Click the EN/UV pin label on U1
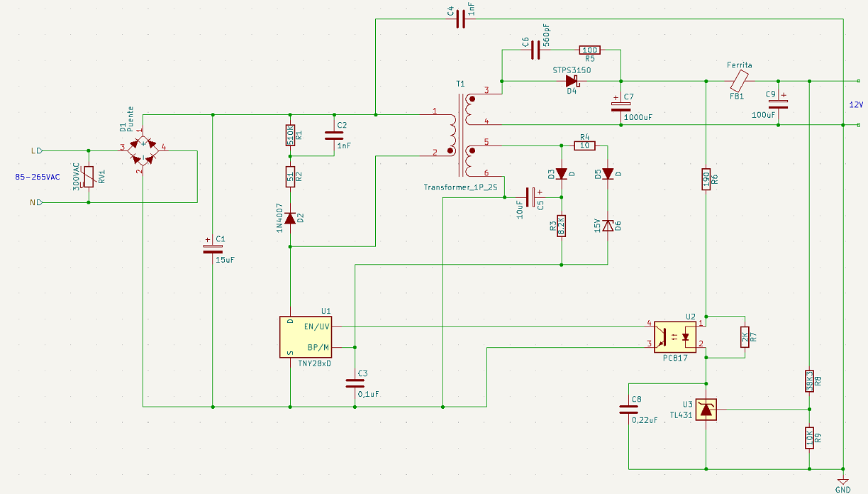 tap(317, 326)
